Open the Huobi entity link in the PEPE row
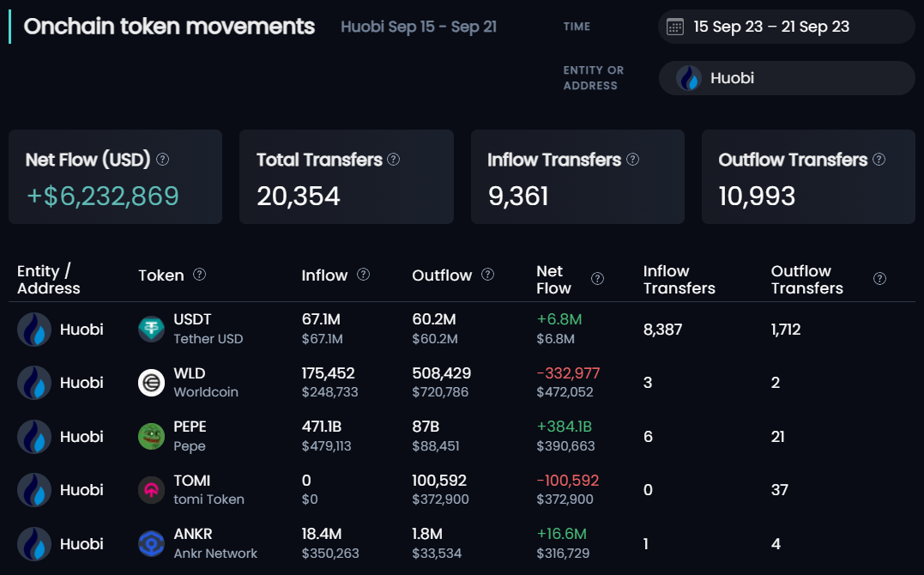 click(82, 437)
